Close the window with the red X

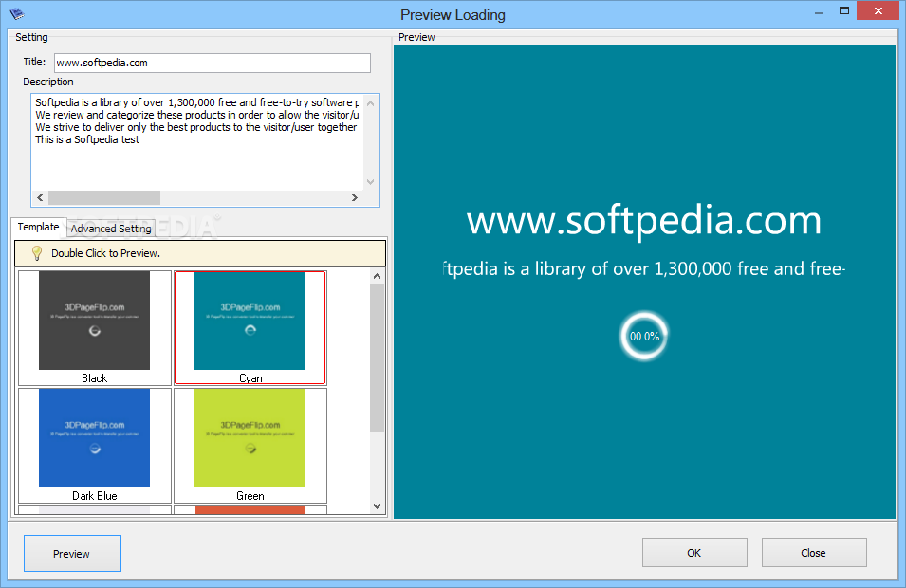pos(878,11)
